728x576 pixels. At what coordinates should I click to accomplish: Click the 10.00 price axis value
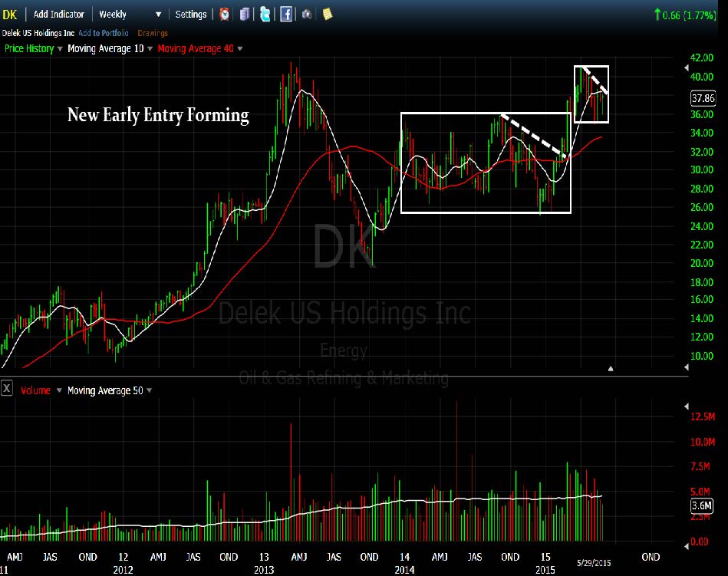[x=702, y=356]
